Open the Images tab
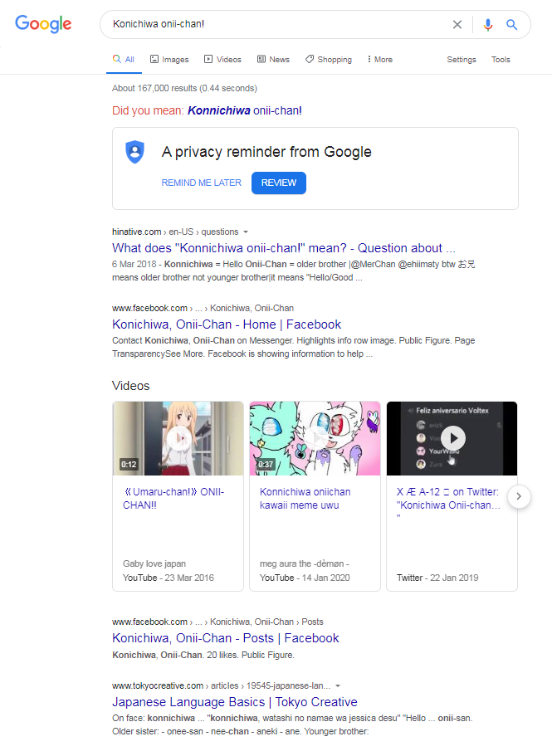This screenshot has width=552, height=756. [x=169, y=59]
